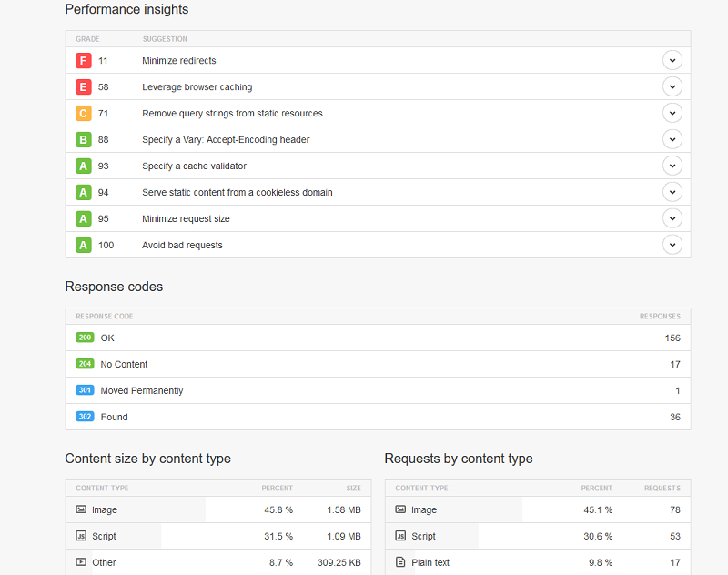Image resolution: width=728 pixels, height=575 pixels.
Task: Expand the Specify a cache validator row
Action: [672, 166]
